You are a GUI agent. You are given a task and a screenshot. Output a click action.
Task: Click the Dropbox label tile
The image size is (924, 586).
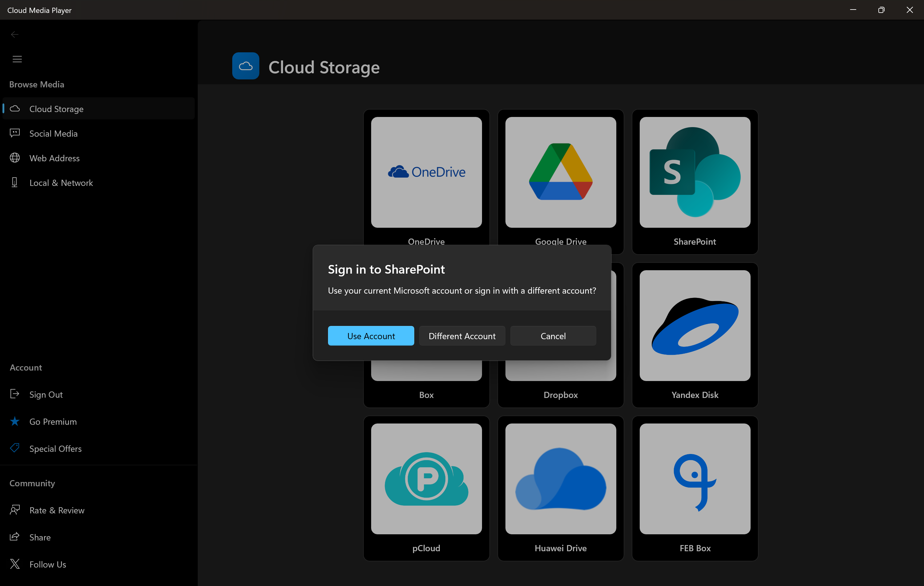[x=561, y=395]
